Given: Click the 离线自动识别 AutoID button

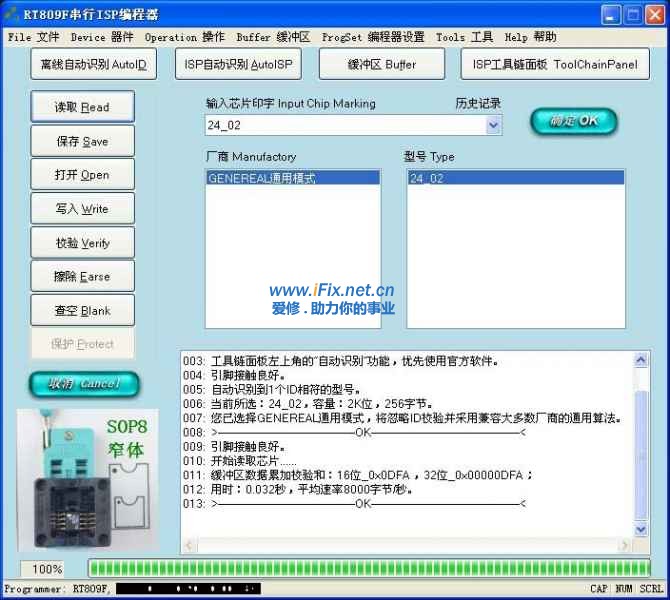Looking at the screenshot, I should click(94, 64).
